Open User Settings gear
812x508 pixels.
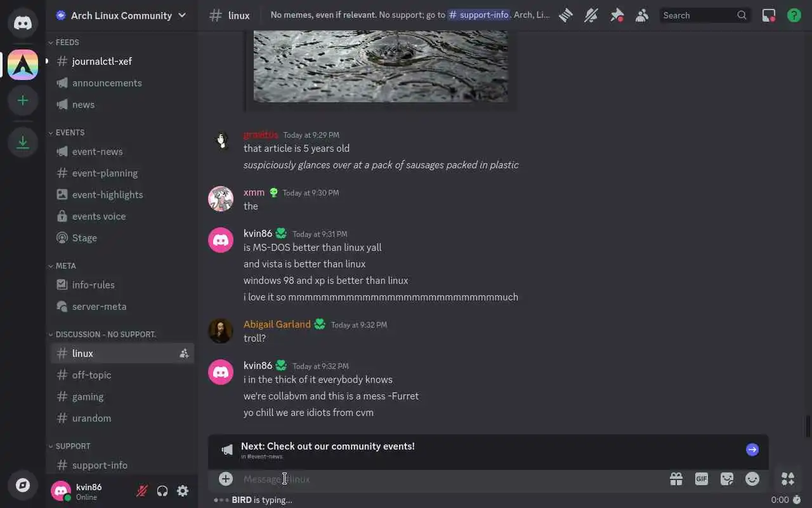pyautogui.click(x=183, y=491)
